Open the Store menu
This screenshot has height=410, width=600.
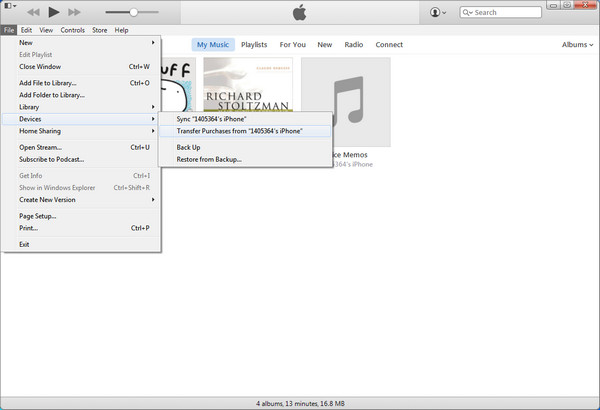pos(99,30)
